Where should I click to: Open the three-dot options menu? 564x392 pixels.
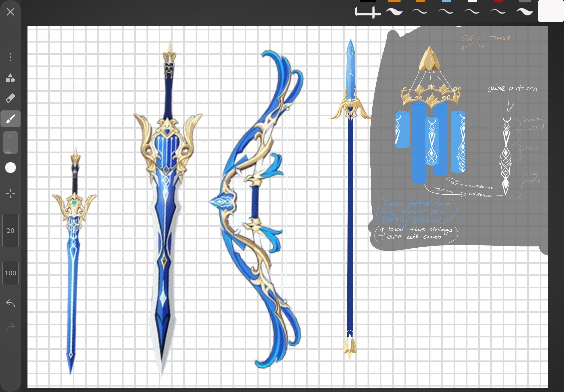coord(10,57)
